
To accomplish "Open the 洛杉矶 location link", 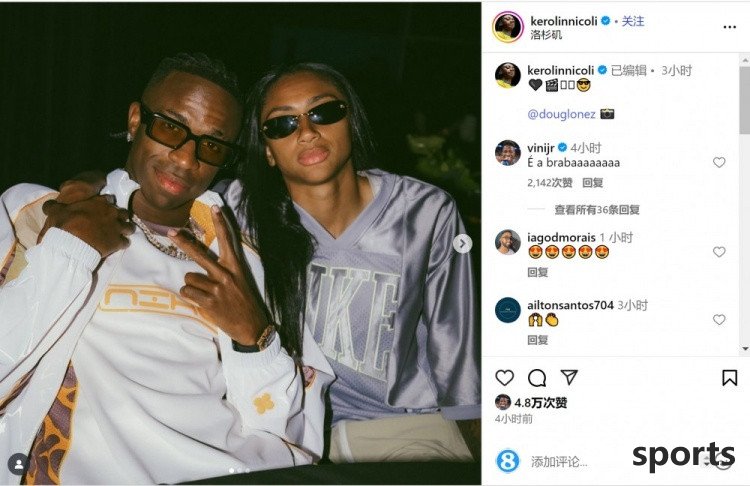I will (546, 35).
